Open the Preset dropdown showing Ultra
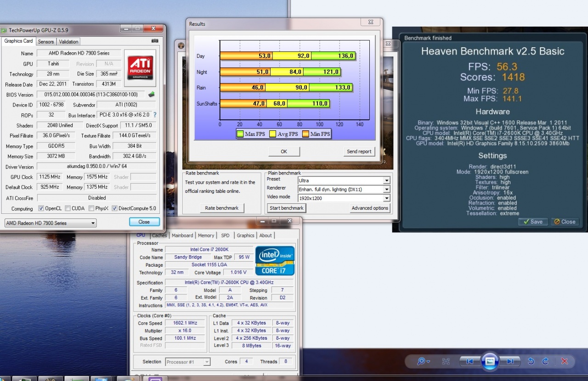 click(x=344, y=180)
